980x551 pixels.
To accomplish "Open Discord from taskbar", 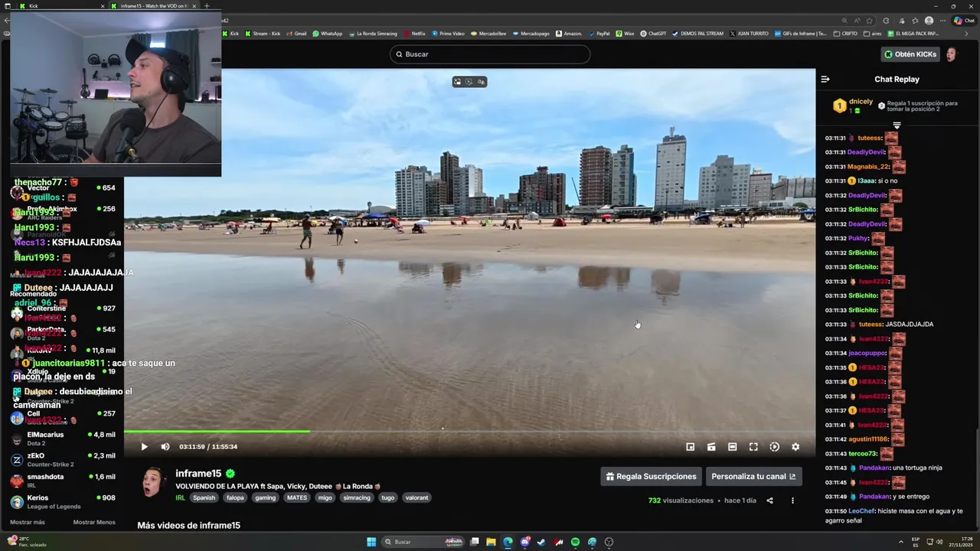I will (x=524, y=542).
